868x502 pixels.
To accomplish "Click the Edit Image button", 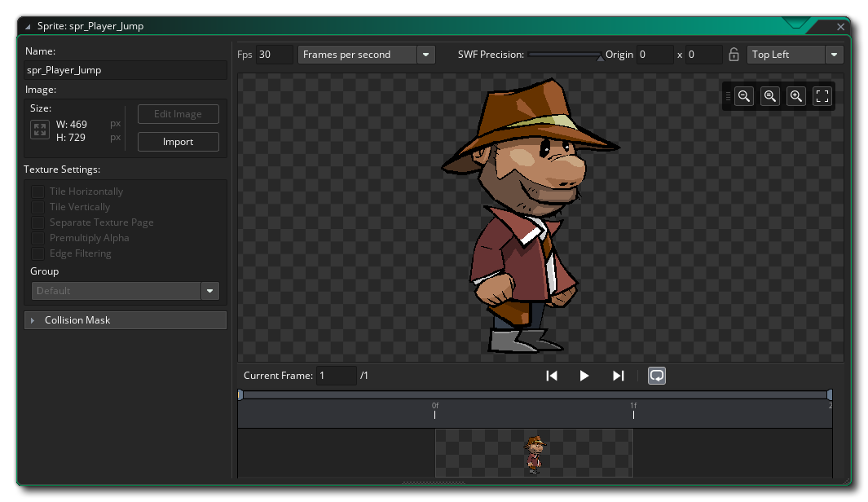I will pyautogui.click(x=178, y=114).
